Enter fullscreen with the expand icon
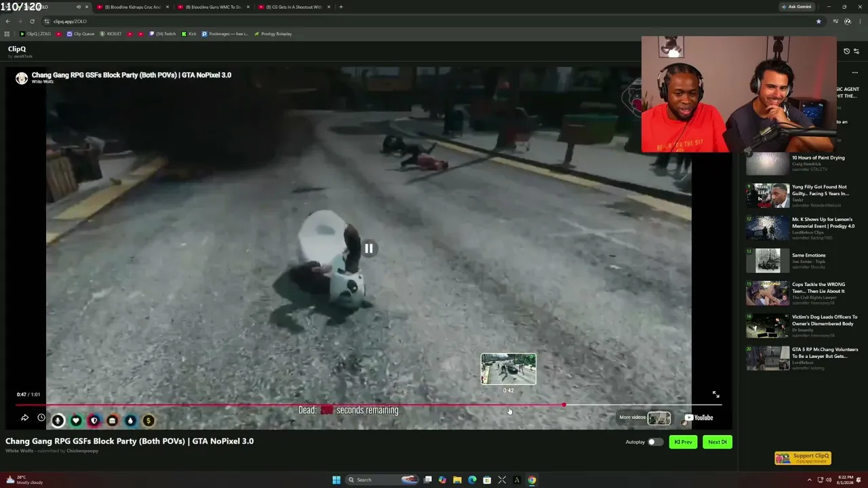Image resolution: width=868 pixels, height=488 pixels. coord(715,394)
